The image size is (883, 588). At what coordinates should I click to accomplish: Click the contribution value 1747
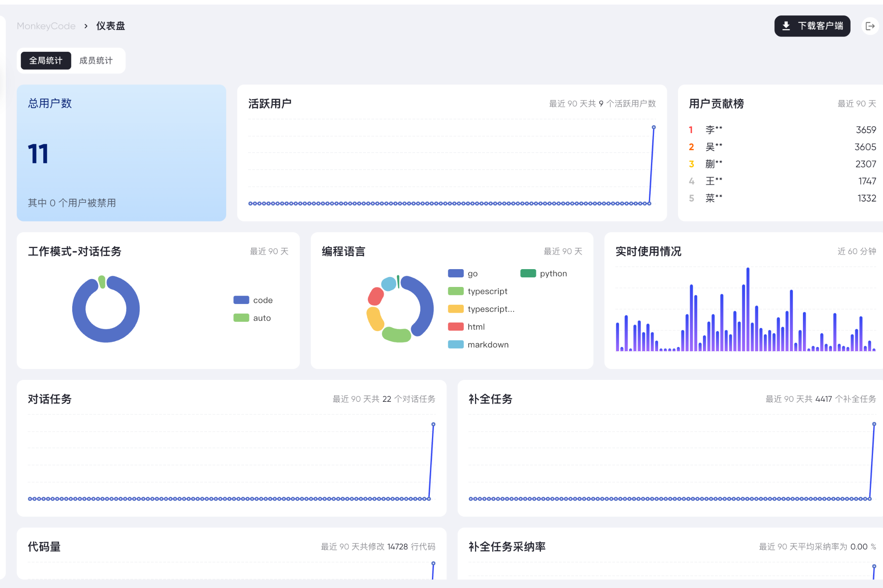pos(867,181)
